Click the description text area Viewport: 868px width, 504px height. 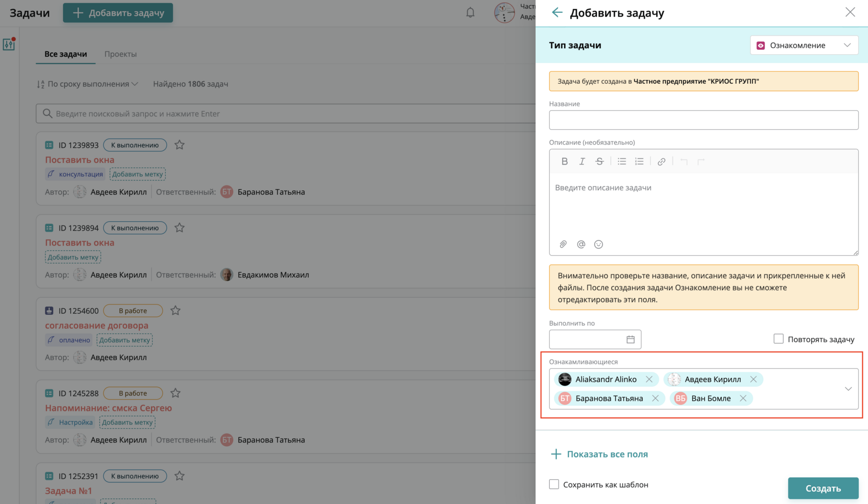click(x=704, y=204)
